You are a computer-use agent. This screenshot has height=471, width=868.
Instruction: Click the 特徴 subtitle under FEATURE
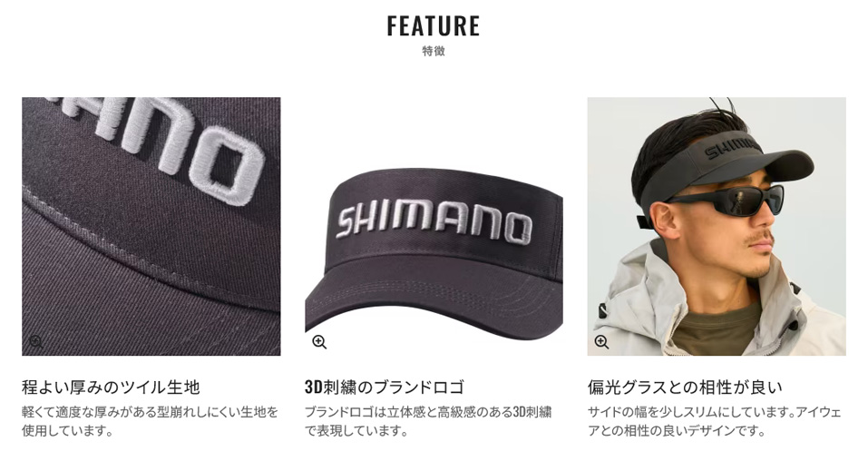click(434, 51)
